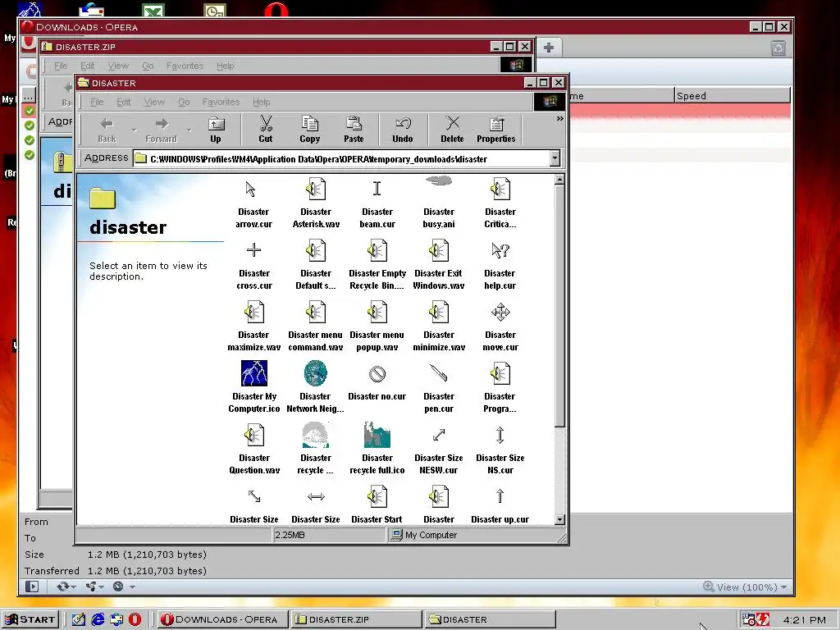This screenshot has width=840, height=630.
Task: Open the Windows Start button
Action: (x=30, y=619)
